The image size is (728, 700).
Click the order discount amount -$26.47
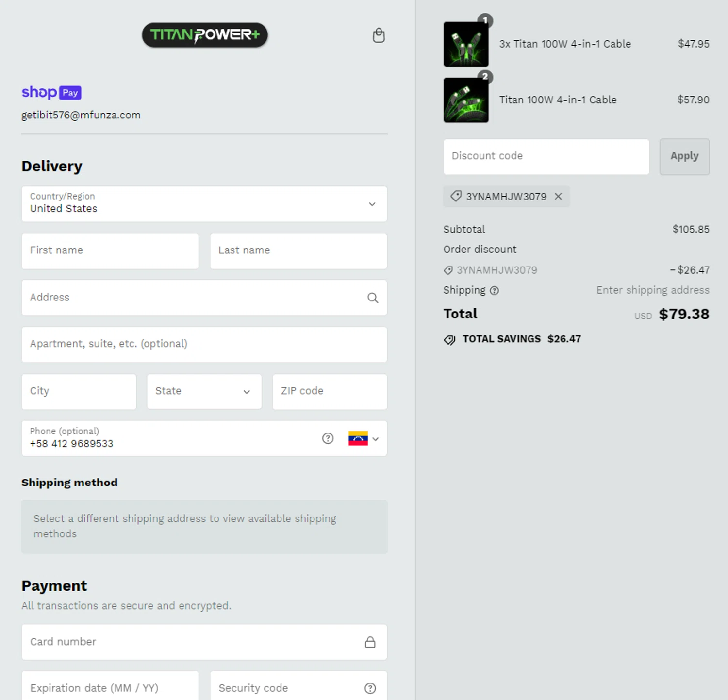[690, 270]
